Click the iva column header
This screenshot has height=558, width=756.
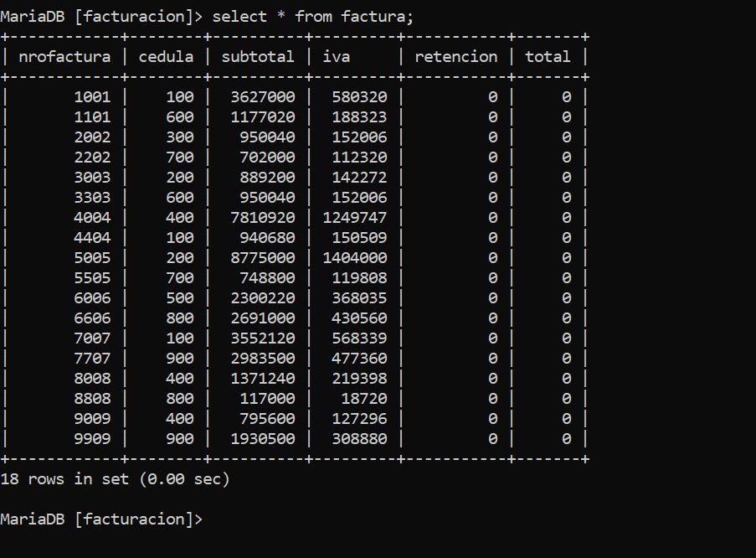click(336, 57)
